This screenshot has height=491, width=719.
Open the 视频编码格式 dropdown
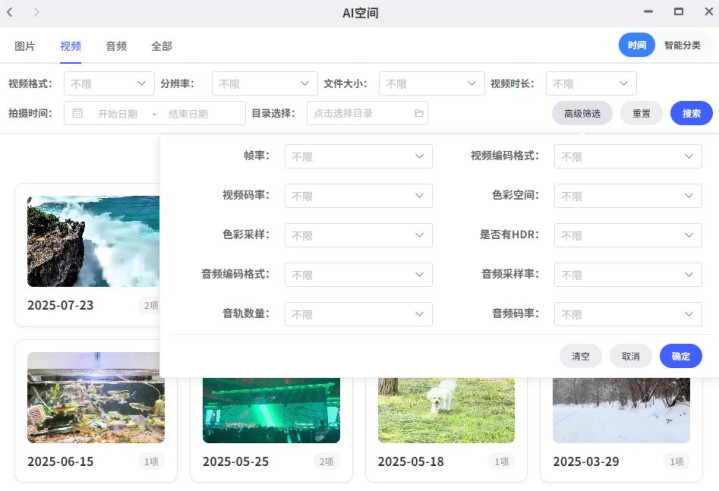point(627,157)
